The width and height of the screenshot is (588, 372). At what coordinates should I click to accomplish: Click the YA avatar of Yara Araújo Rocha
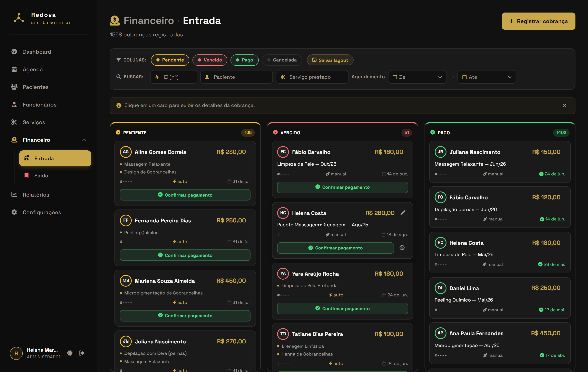click(283, 274)
